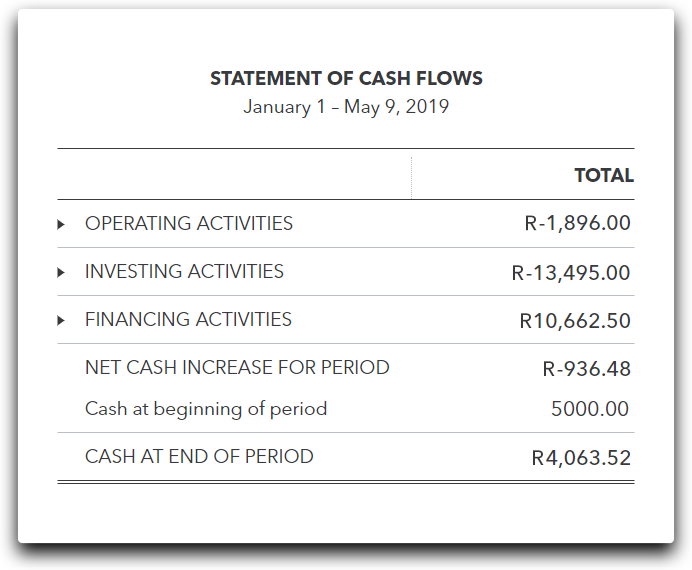Click the January 1 – May 9, 2019 date range

[x=346, y=107]
